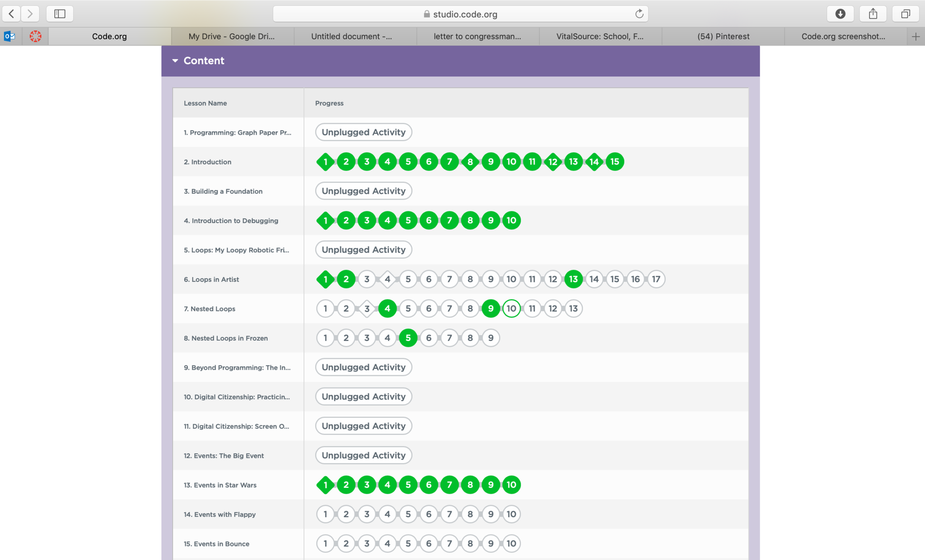Open puzzle 10 in Nested Loops
The height and width of the screenshot is (560, 925).
[x=511, y=308]
